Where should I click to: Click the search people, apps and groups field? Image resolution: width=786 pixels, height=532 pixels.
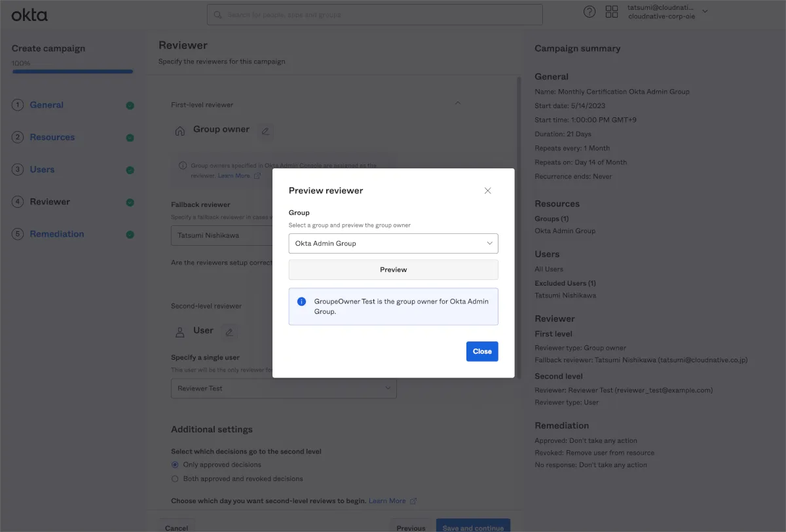[375, 14]
